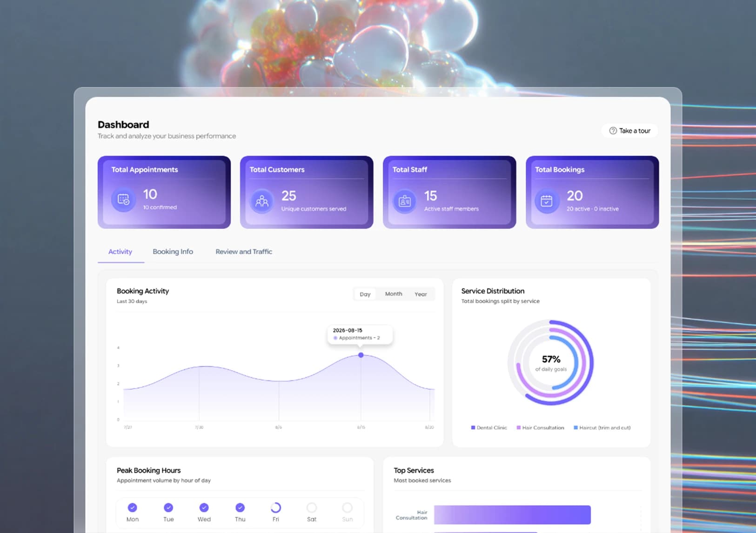Open the Total Customers card
The image size is (756, 533).
click(x=307, y=192)
